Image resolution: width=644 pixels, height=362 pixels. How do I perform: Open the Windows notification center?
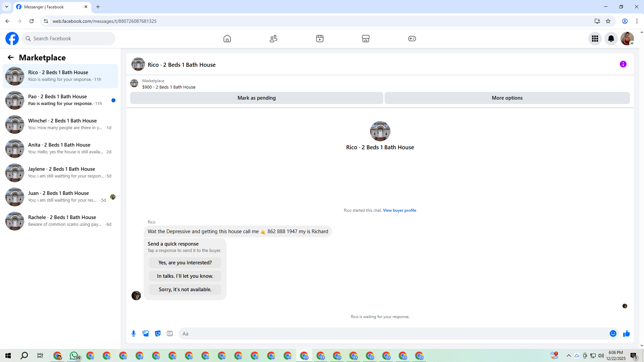pyautogui.click(x=634, y=356)
